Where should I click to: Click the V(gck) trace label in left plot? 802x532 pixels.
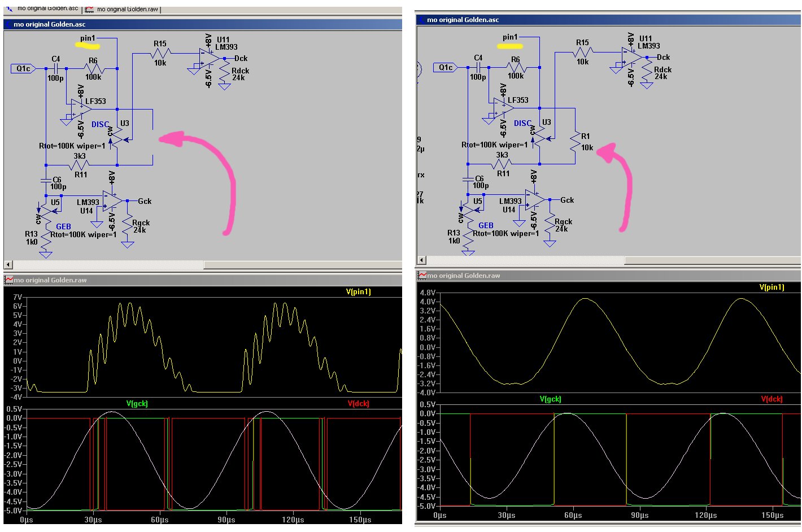click(137, 404)
